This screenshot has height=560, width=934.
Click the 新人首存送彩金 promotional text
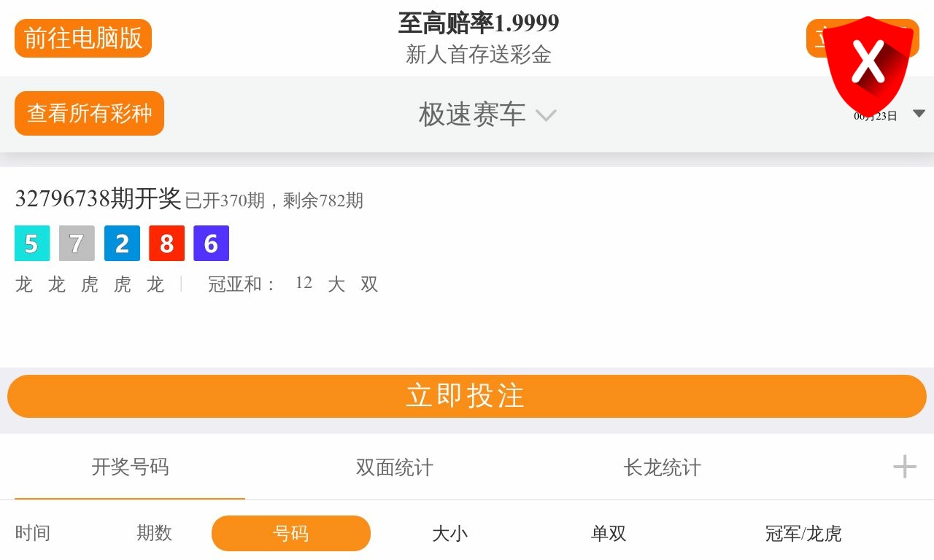tap(478, 55)
